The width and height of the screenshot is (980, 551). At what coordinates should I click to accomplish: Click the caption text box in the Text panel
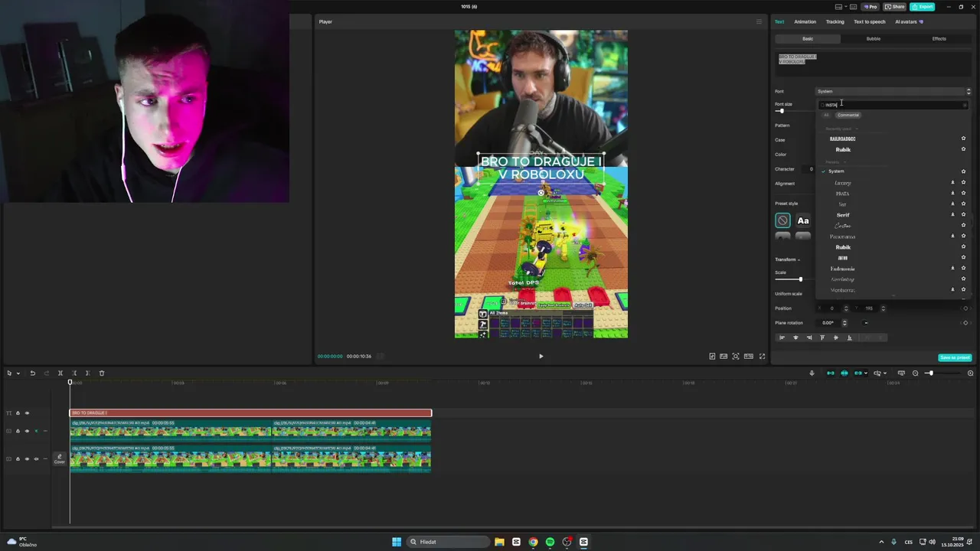[873, 64]
